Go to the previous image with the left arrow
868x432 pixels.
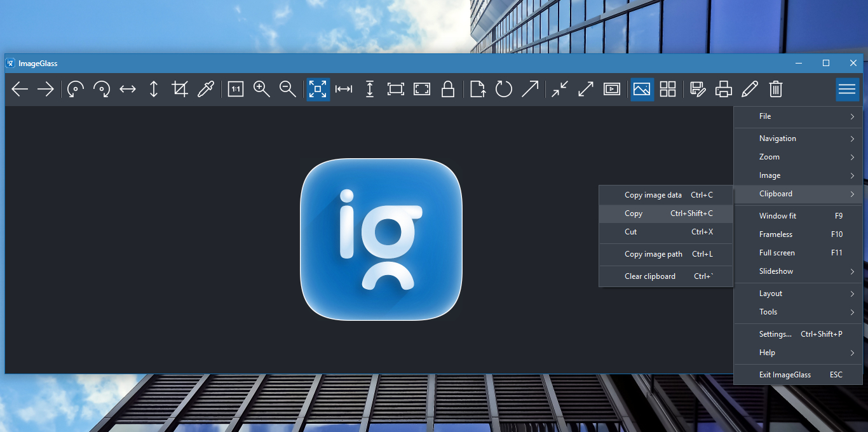pyautogui.click(x=20, y=90)
